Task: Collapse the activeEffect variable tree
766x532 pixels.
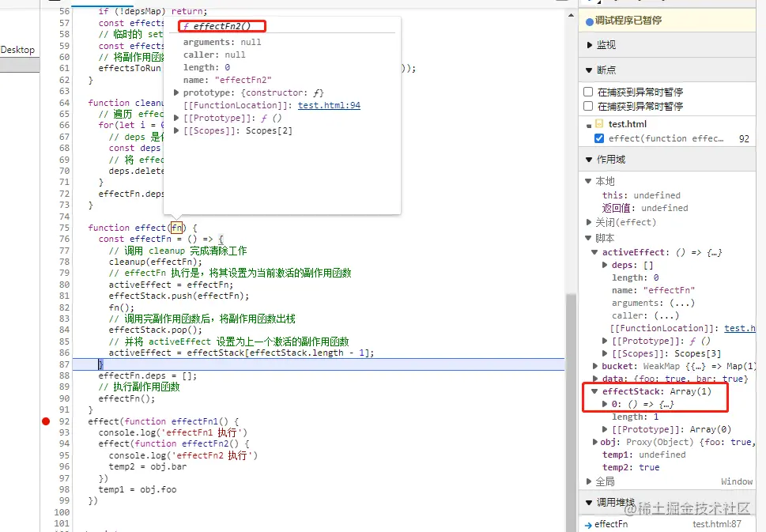Action: coord(594,253)
